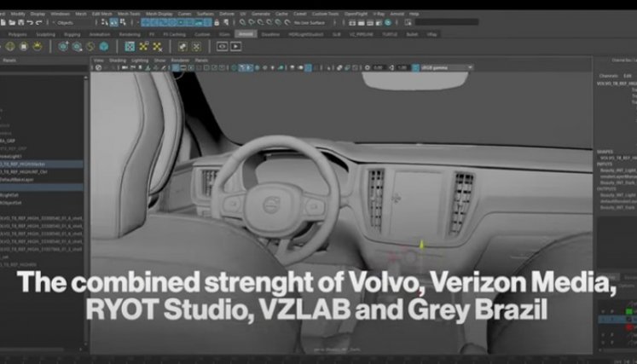
Task: Click the gamma value field in viewport toolbar
Action: 402,68
